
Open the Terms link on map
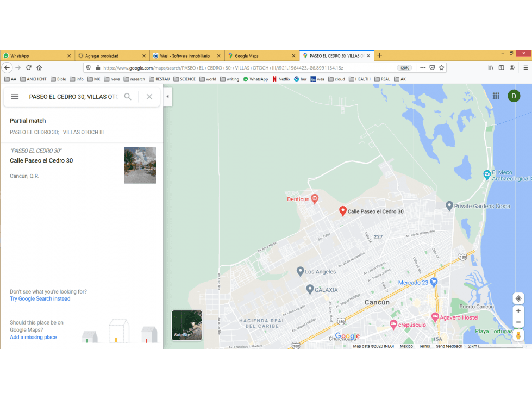tap(424, 346)
